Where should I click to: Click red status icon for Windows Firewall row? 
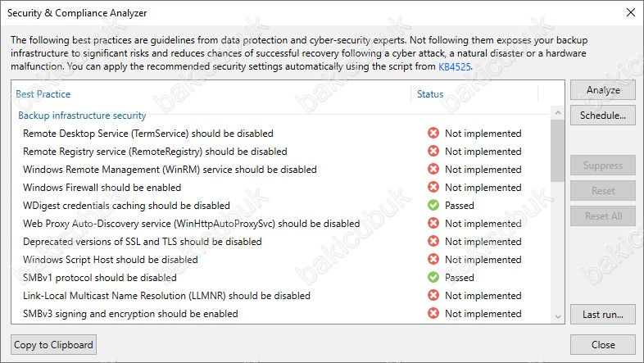(x=433, y=188)
